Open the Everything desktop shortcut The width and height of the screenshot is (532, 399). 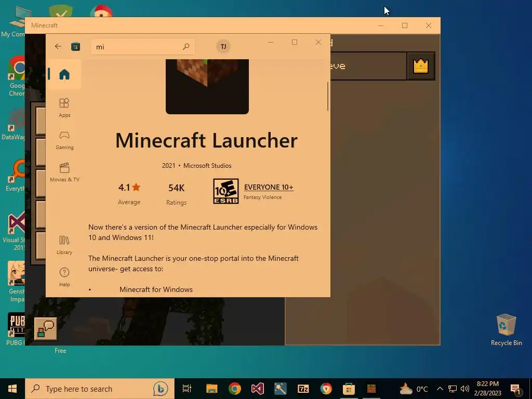[15, 176]
